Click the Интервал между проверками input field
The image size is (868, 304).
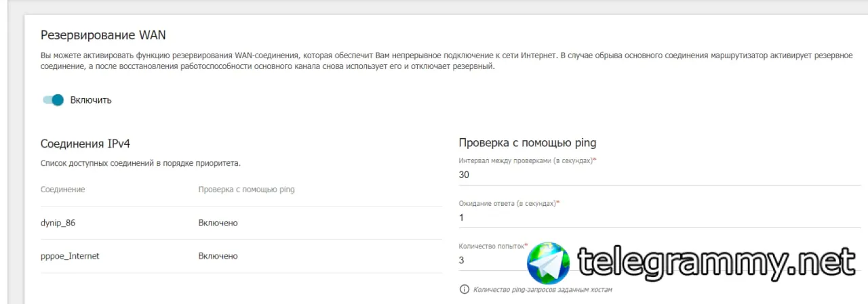click(x=660, y=175)
